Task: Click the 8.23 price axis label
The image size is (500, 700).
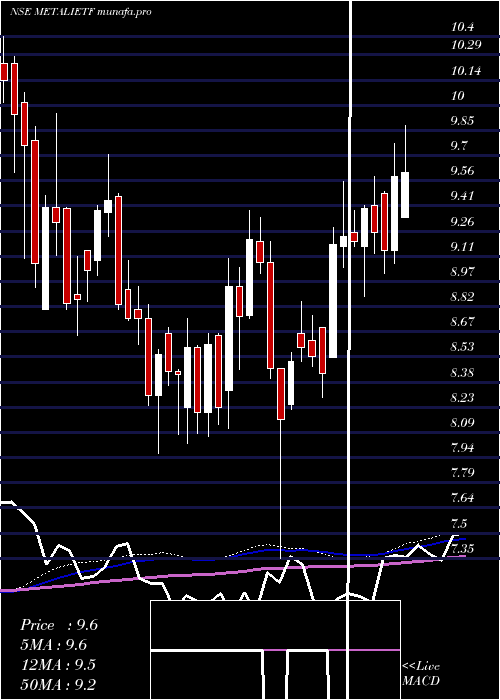Action: pos(464,397)
